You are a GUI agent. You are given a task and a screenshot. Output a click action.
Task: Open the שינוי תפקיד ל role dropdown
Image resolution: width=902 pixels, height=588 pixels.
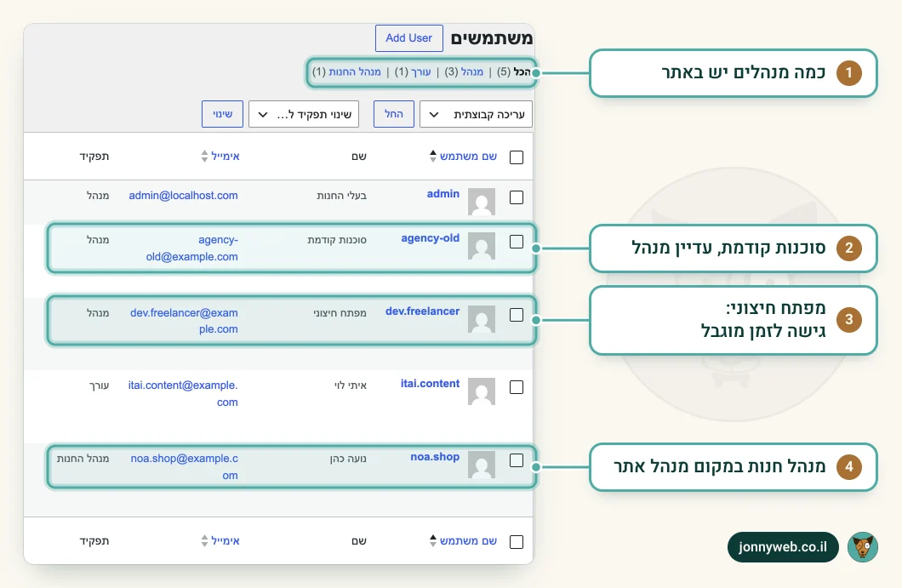(x=304, y=115)
